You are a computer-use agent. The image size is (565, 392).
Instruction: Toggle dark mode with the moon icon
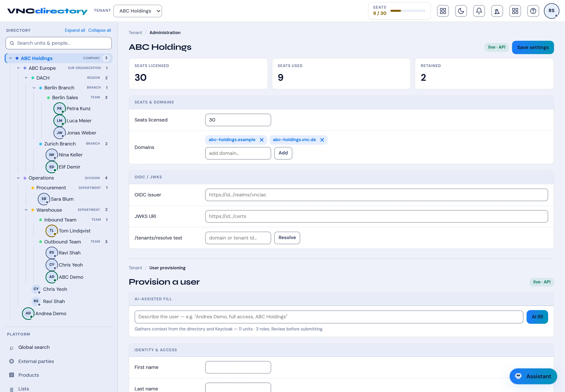pos(461,11)
